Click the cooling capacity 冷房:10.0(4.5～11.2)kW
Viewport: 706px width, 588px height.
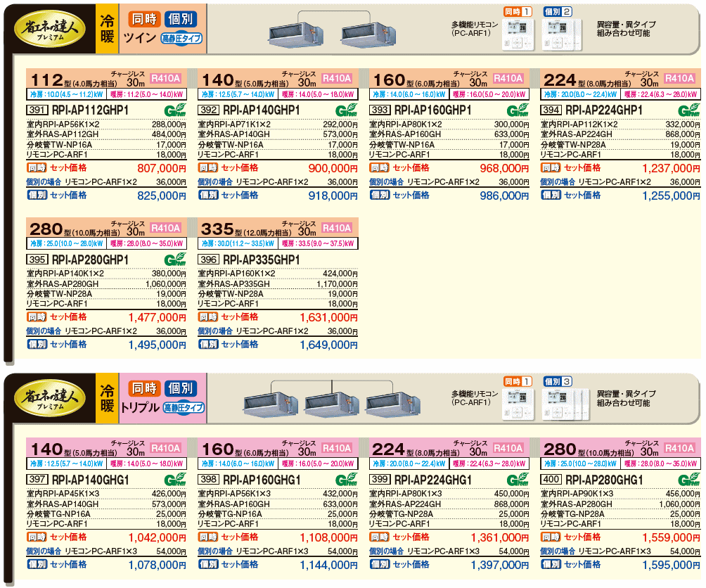(x=67, y=94)
